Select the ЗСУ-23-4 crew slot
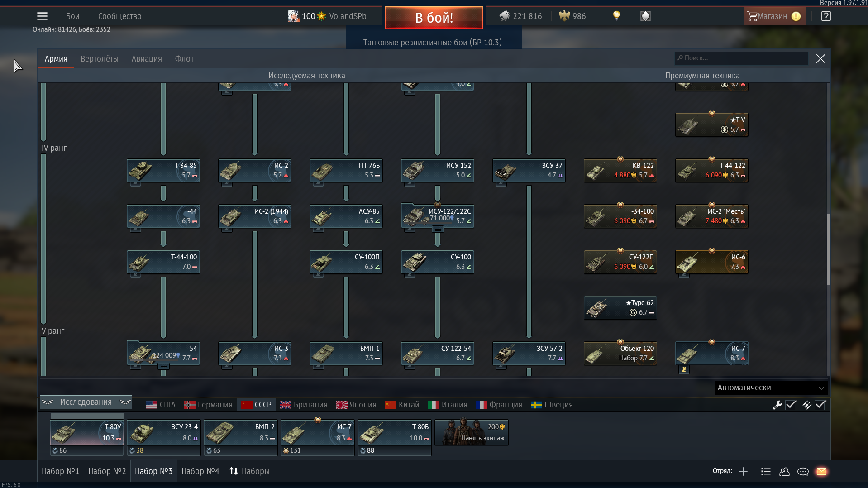Viewport: 868px width, 488px height. tap(163, 433)
